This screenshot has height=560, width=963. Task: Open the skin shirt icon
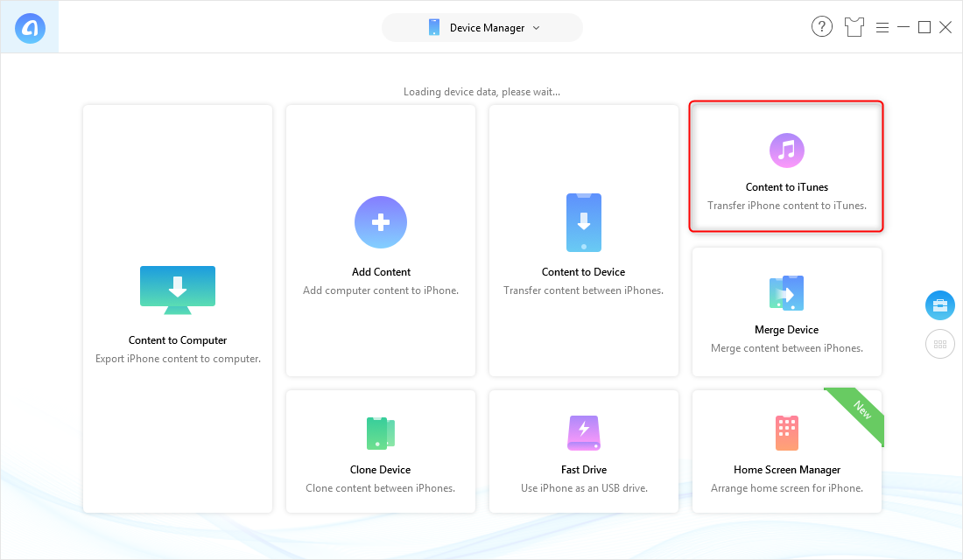[854, 27]
